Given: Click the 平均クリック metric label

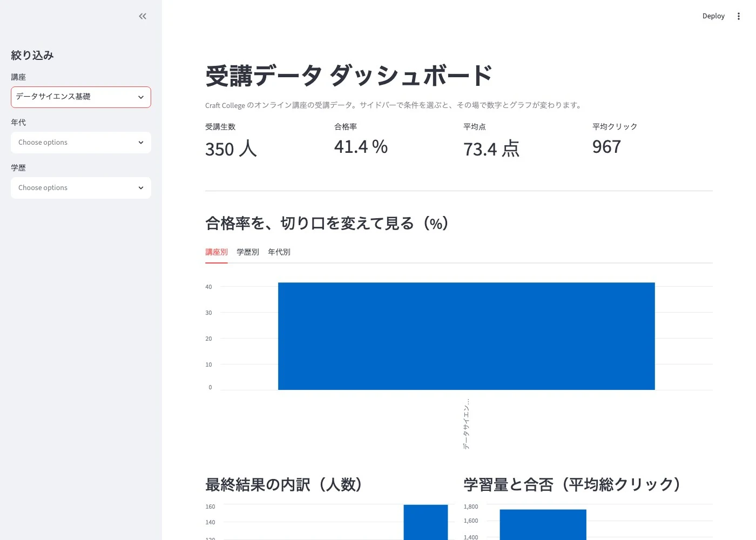Looking at the screenshot, I should pos(615,127).
